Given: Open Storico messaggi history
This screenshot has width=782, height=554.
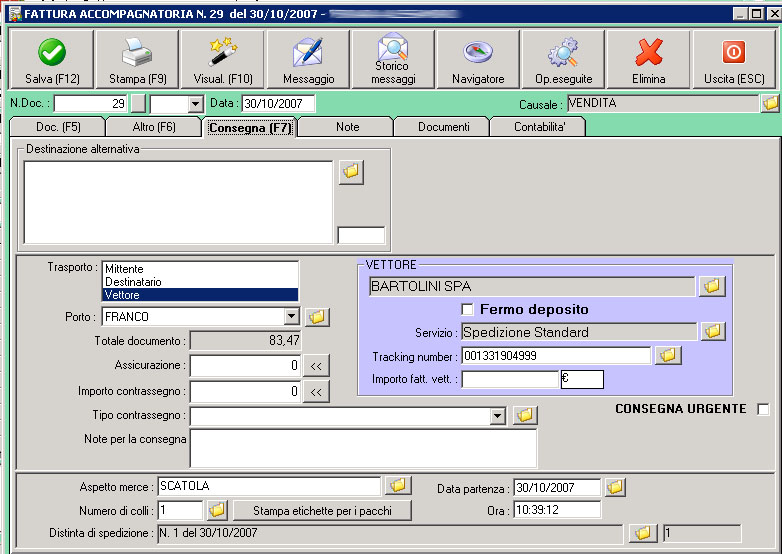Looking at the screenshot, I should coord(393,59).
